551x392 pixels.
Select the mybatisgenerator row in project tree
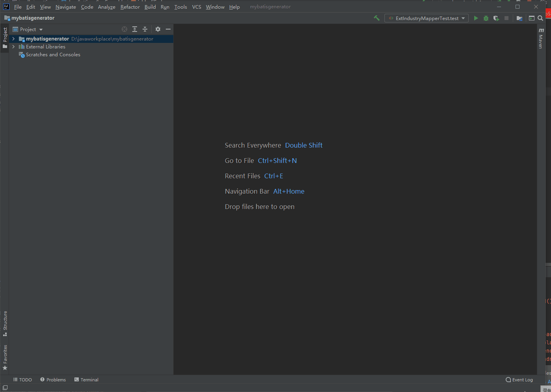(91, 39)
